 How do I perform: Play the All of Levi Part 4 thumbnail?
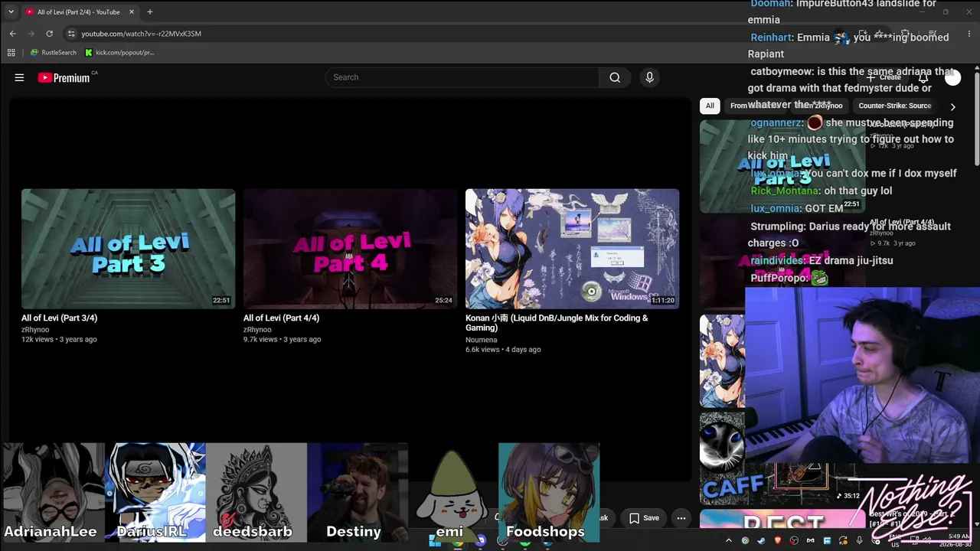350,249
